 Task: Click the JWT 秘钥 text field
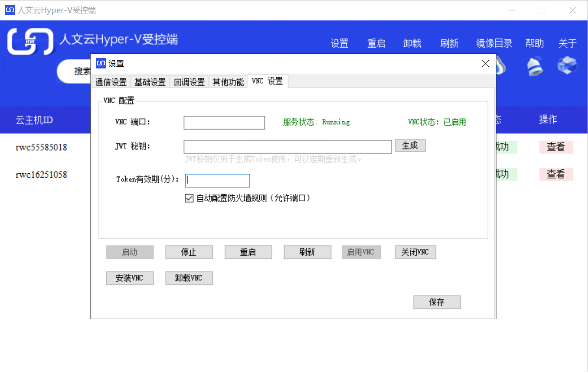tap(288, 146)
